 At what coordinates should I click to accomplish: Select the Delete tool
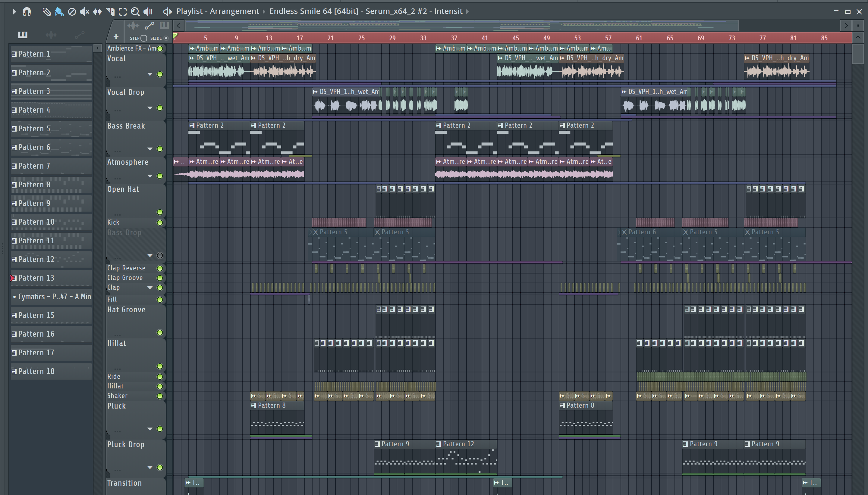coord(72,11)
